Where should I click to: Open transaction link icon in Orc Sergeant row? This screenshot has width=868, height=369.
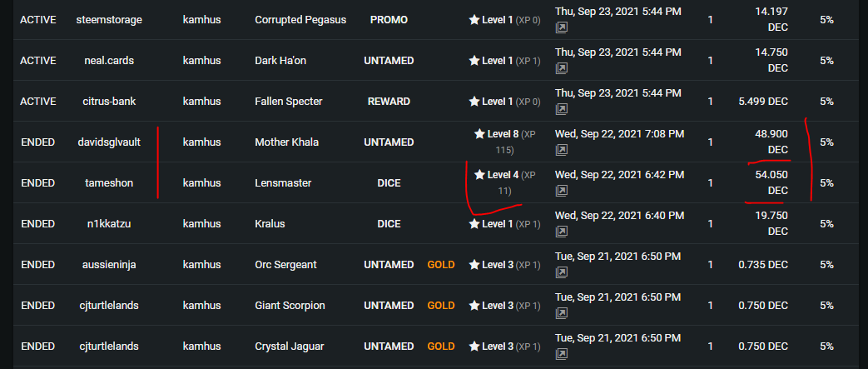pos(561,272)
